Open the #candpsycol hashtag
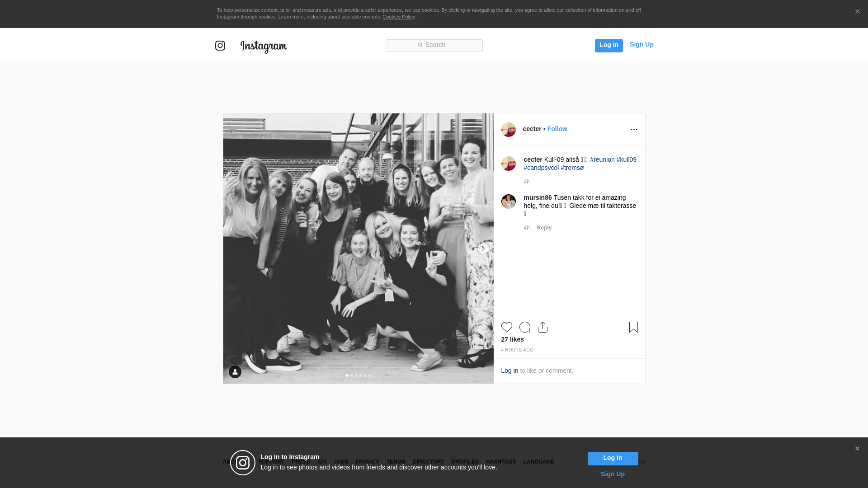The height and width of the screenshot is (488, 868). 541,168
